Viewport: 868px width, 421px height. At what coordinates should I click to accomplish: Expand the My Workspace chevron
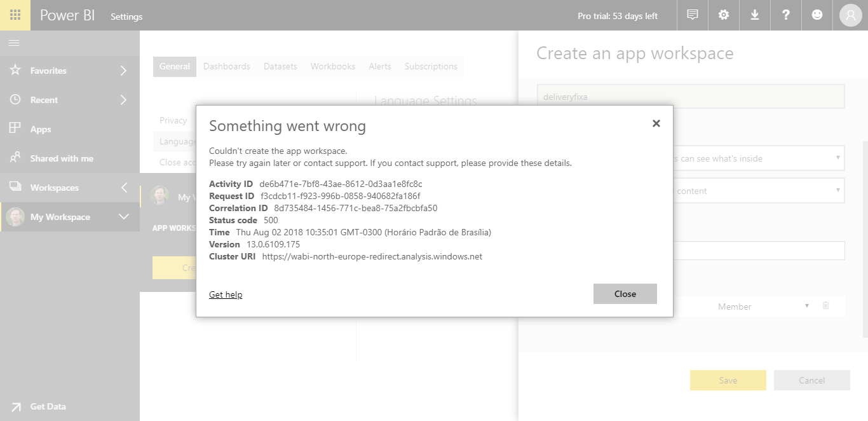(124, 217)
